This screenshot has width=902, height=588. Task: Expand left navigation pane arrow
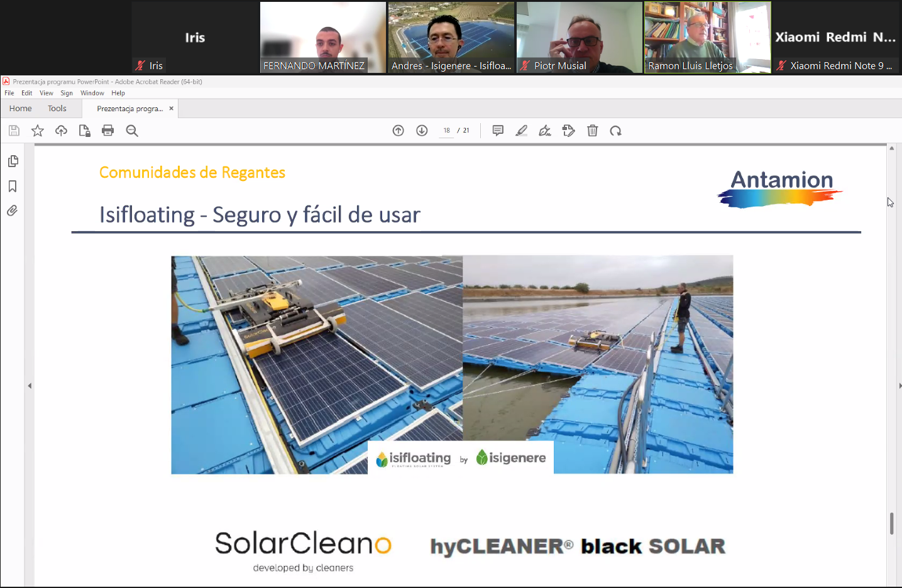coord(30,386)
